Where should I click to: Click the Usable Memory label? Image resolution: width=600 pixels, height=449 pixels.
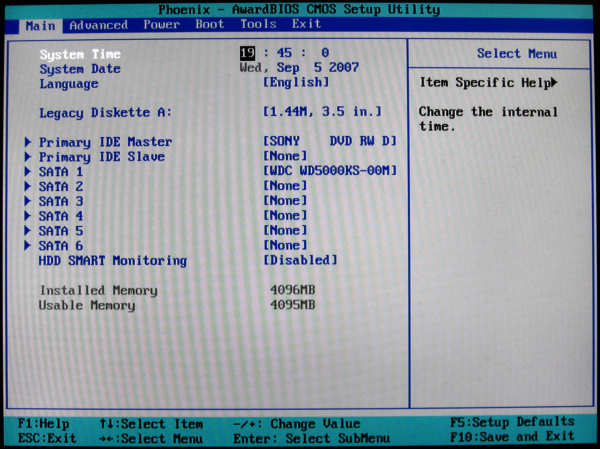pos(87,305)
